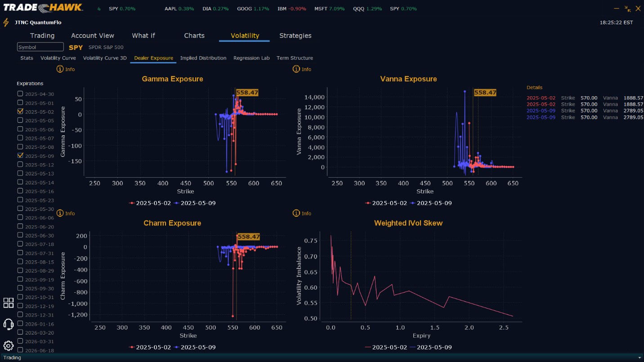
Task: Click the Info icon above Weighted IVol Skew
Action: tap(296, 213)
